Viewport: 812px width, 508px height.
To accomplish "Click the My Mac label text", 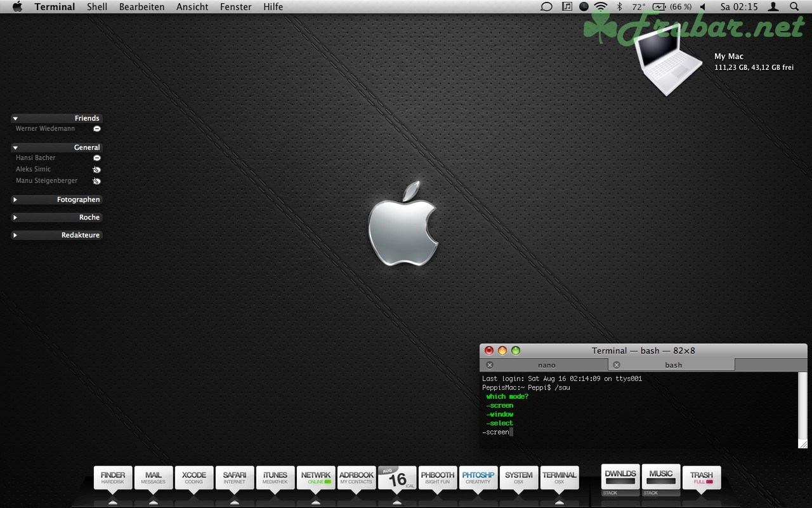I will coord(729,57).
